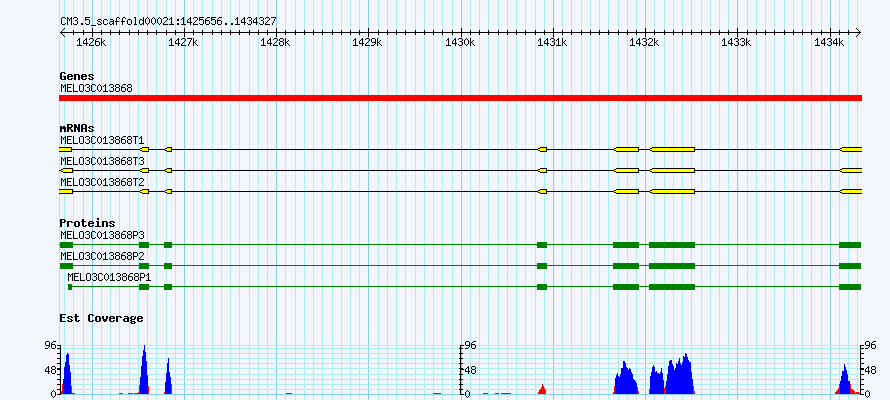Select the MELO3C013868T3 transcript label

click(102, 161)
